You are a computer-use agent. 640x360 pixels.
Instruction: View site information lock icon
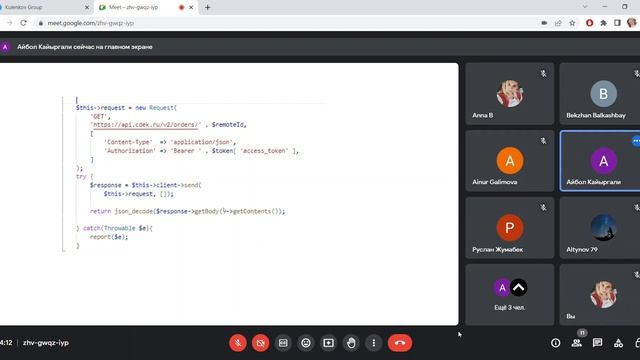click(x=40, y=23)
